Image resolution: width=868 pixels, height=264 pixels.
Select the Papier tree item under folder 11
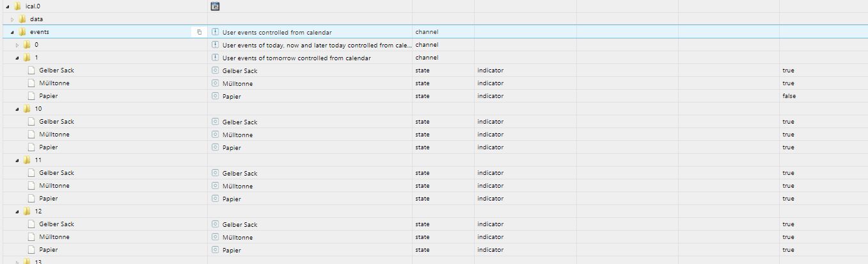click(49, 199)
